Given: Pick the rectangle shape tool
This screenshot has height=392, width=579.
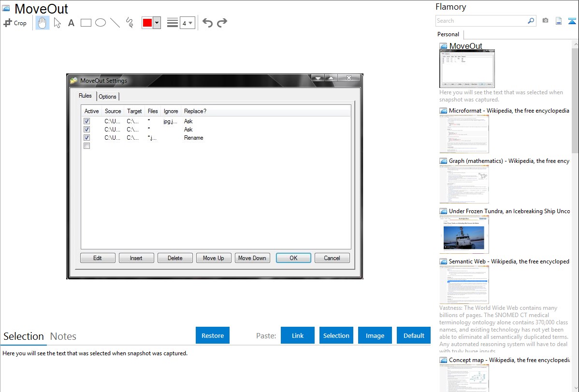Looking at the screenshot, I should pos(86,23).
